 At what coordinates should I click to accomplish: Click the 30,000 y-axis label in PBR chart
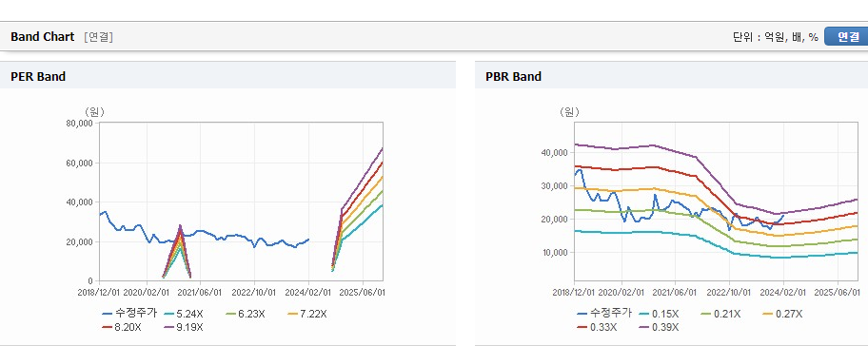coord(555,185)
